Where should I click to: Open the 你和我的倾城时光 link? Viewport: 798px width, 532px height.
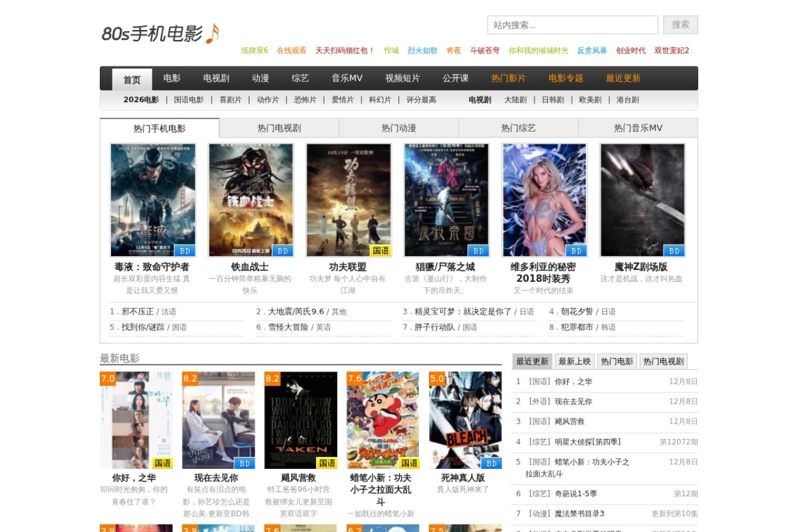coord(539,51)
